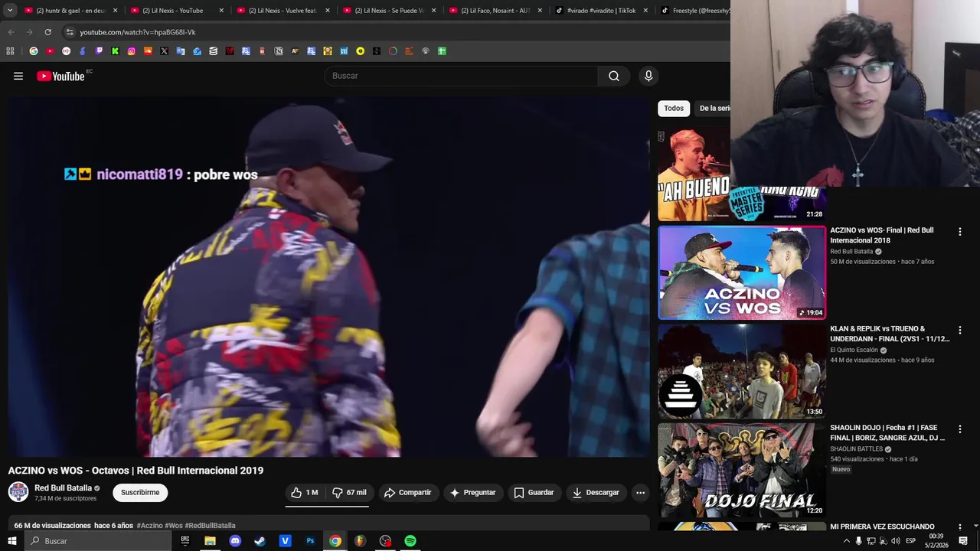Open Epic Games Launcher from taskbar
This screenshot has height=551, width=980.
pyautogui.click(x=185, y=541)
